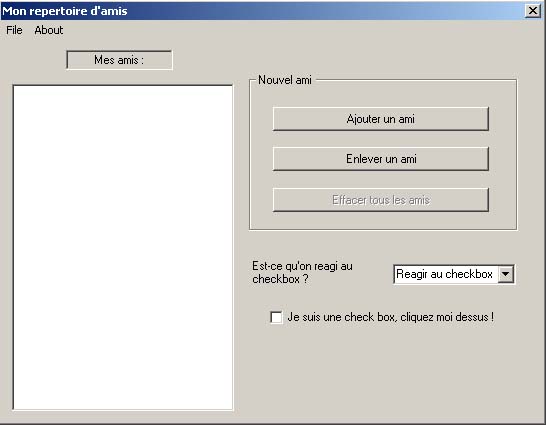
Task: Click the greyed-out Effacer tous les amis button
Action: pyautogui.click(x=381, y=200)
